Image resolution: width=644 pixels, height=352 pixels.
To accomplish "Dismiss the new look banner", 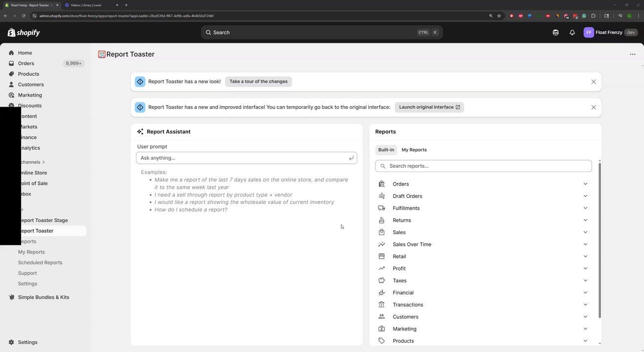I will [x=593, y=82].
